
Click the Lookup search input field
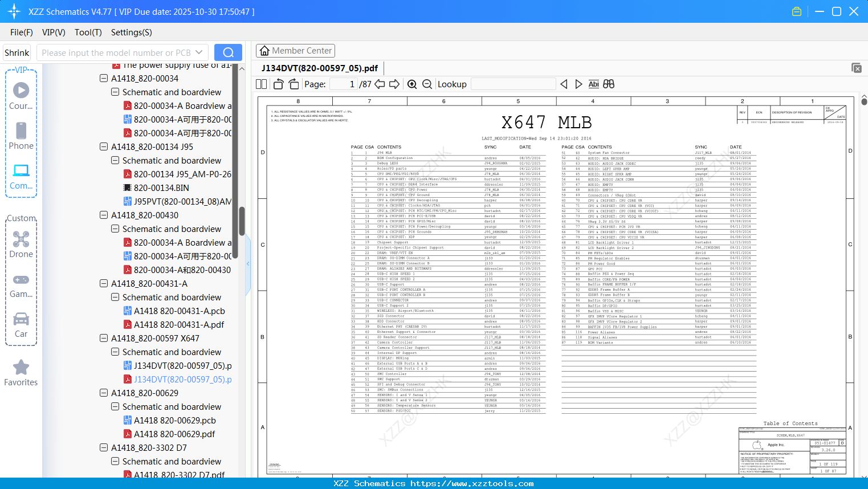pos(513,84)
